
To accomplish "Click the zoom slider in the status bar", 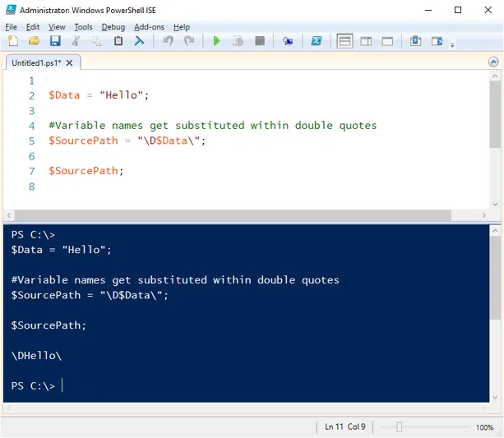I will (399, 427).
